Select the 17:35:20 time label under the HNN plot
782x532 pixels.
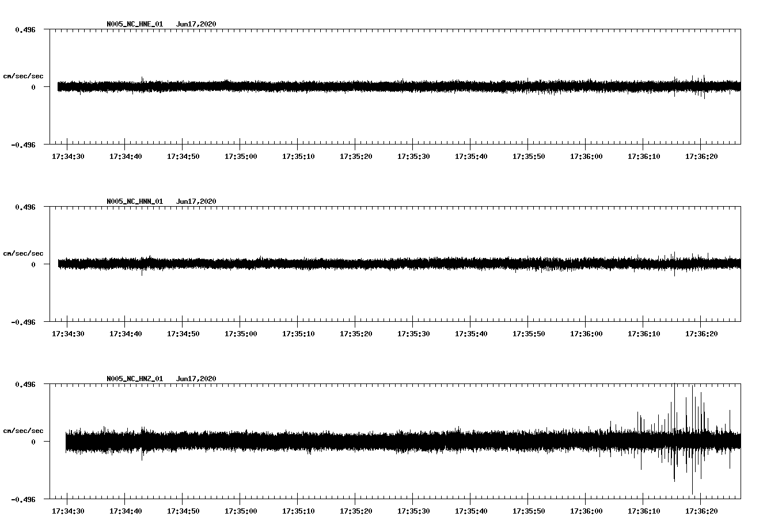point(356,333)
